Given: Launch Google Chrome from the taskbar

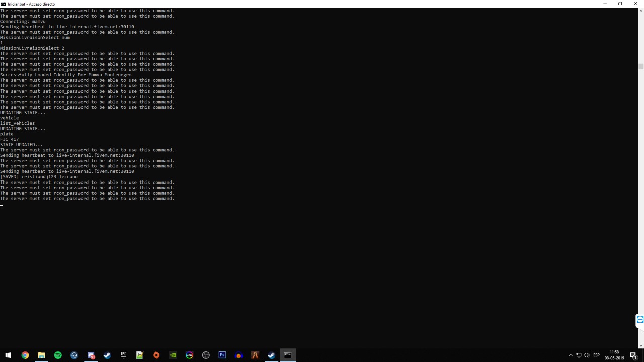Looking at the screenshot, I should coord(25,355).
